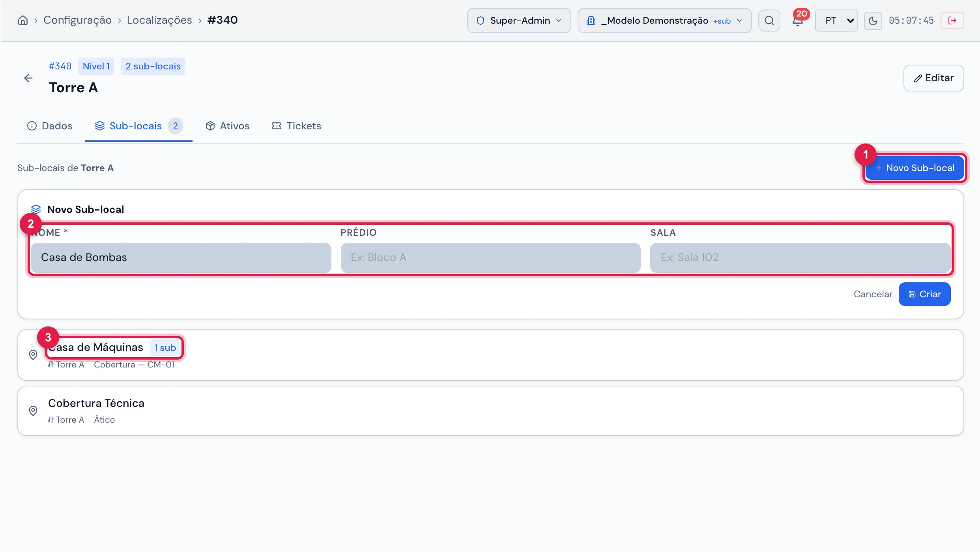
Task: Click the Ático label
Action: (105, 420)
